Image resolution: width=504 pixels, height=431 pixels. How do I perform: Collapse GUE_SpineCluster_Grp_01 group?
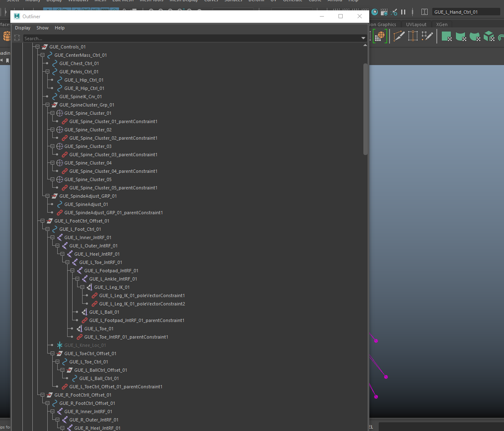click(x=47, y=105)
